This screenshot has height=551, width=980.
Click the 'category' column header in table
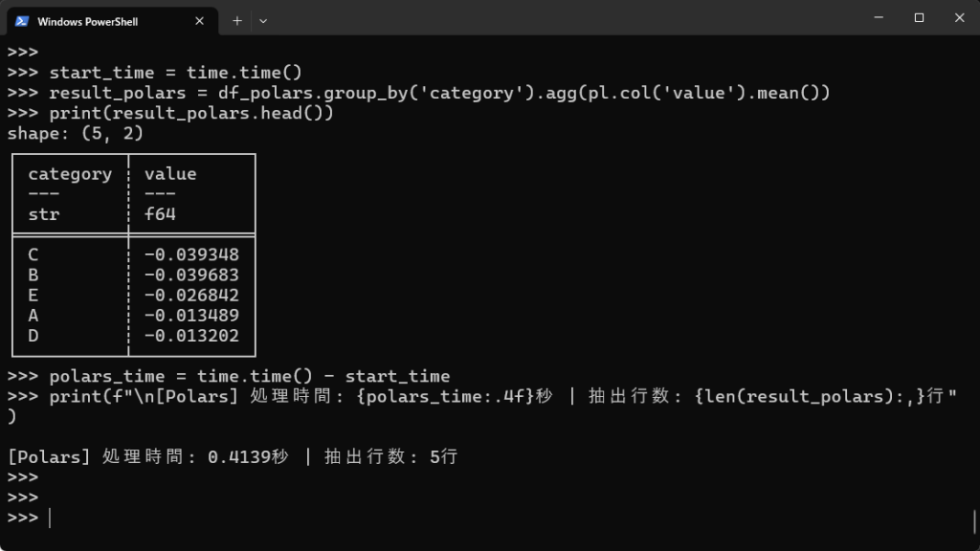[70, 174]
